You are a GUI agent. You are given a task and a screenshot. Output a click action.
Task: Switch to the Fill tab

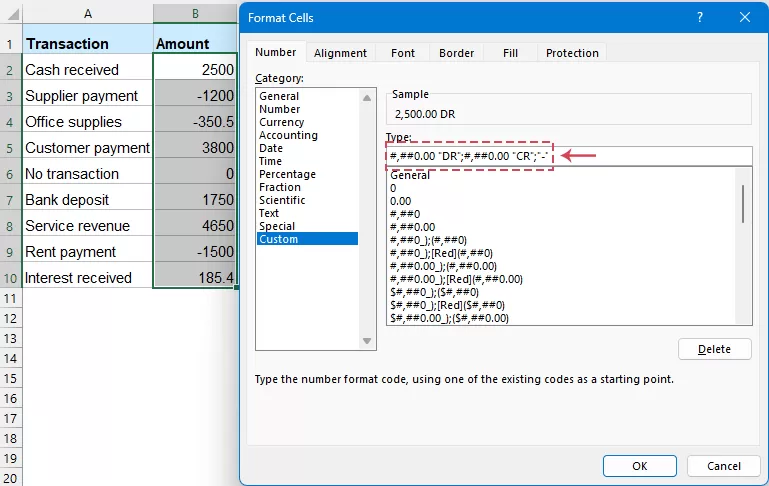pos(510,53)
